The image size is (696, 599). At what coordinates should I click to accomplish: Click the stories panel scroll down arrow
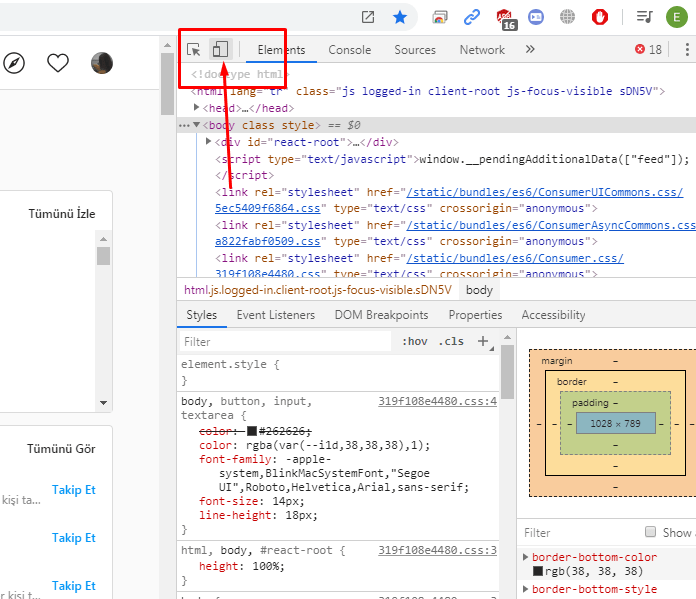point(103,403)
